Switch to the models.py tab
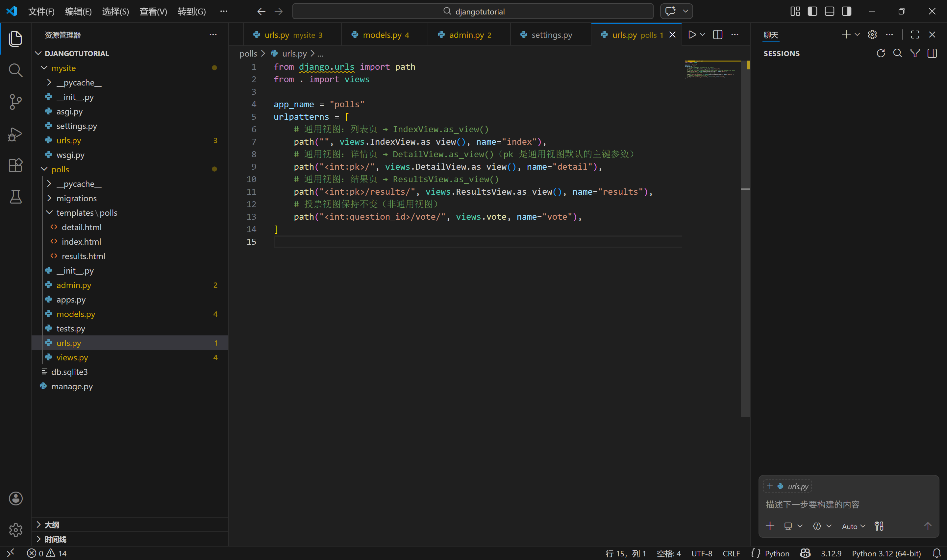Image resolution: width=947 pixels, height=560 pixels. tap(382, 35)
